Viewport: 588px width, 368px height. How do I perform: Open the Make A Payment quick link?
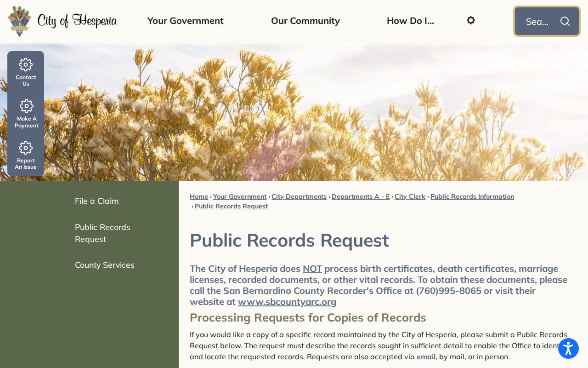[26, 114]
